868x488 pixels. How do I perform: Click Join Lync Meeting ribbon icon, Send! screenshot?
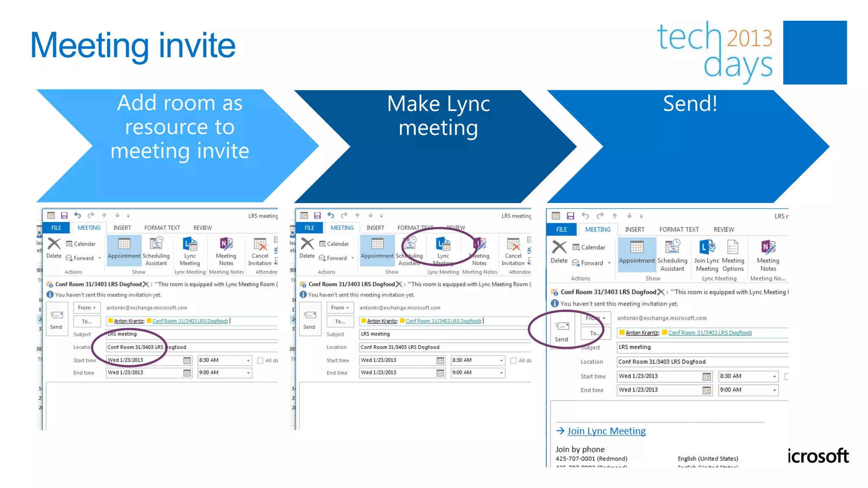(x=707, y=247)
